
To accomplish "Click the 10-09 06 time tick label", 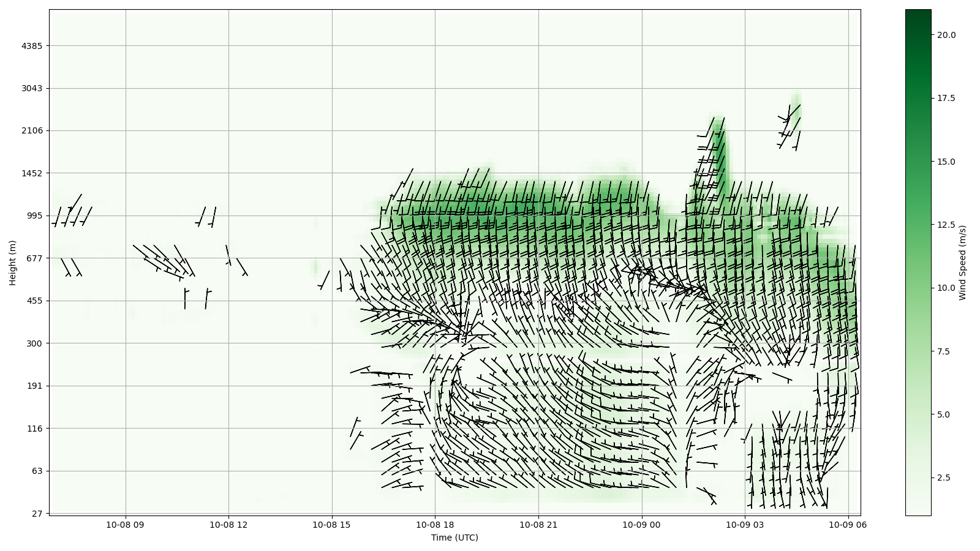I will pyautogui.click(x=848, y=524).
